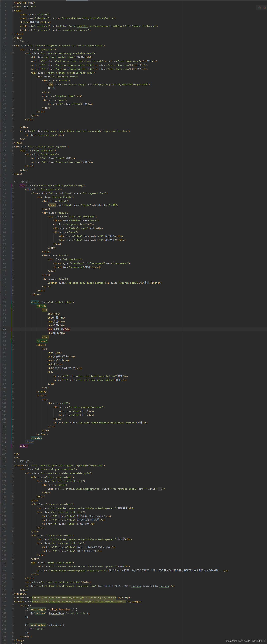
Task: Collapse the <head> block on line 3
Action: [x=13, y=11]
